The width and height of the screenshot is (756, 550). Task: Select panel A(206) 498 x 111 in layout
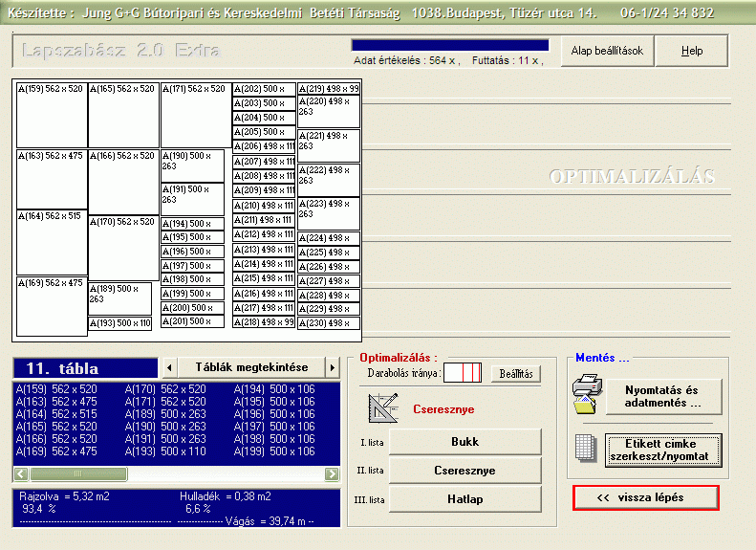pos(264,146)
